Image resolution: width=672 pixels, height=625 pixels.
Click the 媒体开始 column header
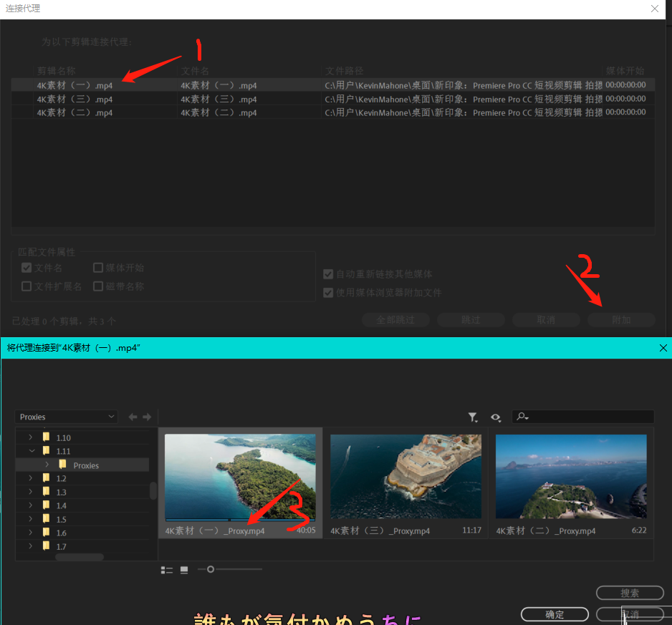[625, 71]
